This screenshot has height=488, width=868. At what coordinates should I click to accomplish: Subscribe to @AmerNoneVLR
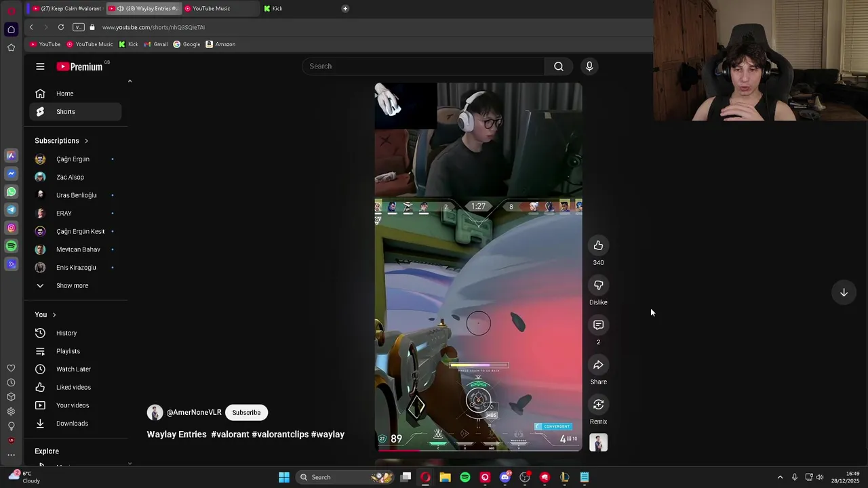click(x=246, y=412)
